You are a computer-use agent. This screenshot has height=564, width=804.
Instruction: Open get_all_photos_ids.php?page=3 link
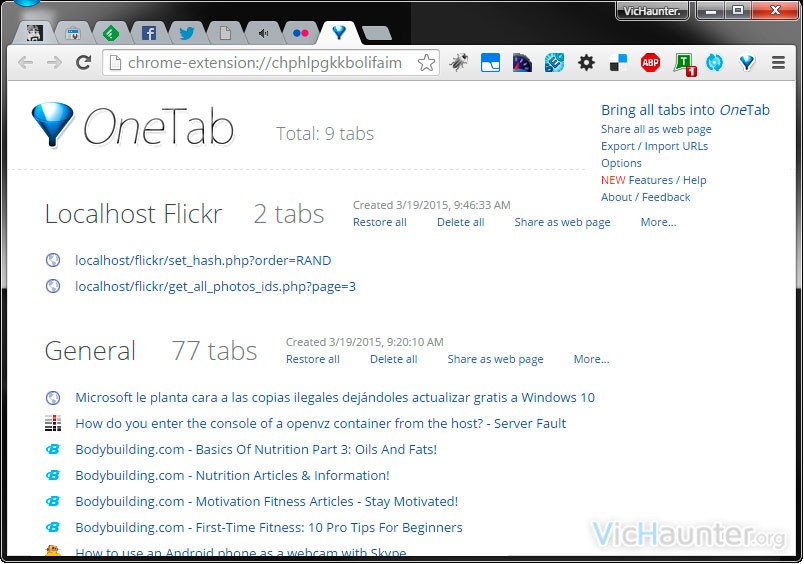tap(215, 287)
